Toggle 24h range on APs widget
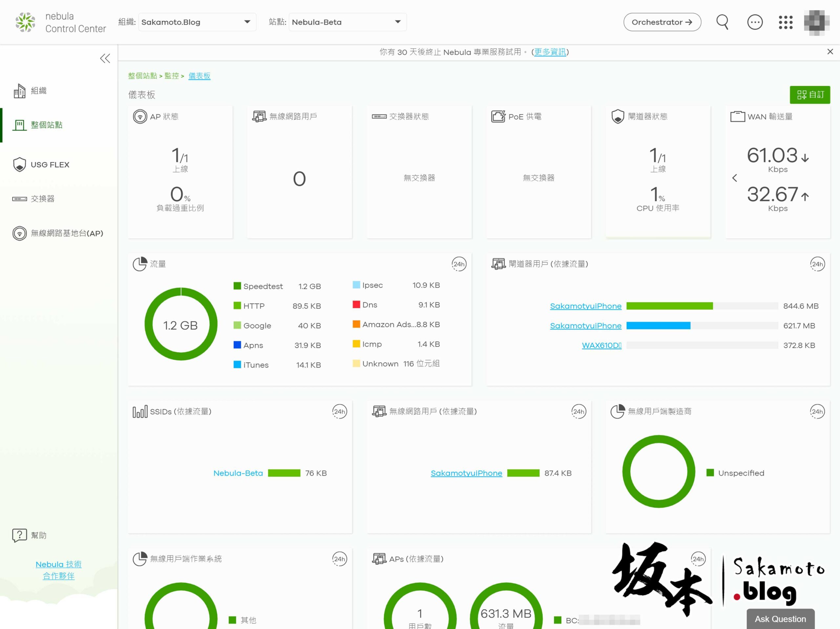The height and width of the screenshot is (629, 840). coord(698,559)
